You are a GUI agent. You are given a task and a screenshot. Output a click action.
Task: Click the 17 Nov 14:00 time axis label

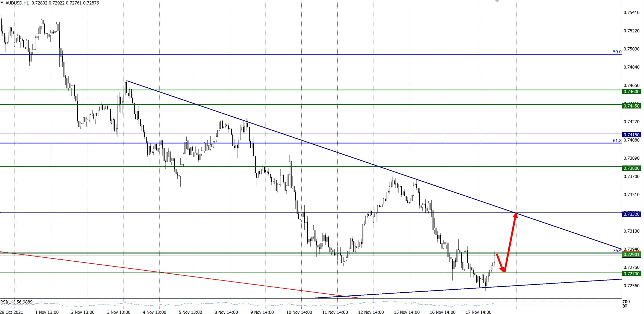478,312
